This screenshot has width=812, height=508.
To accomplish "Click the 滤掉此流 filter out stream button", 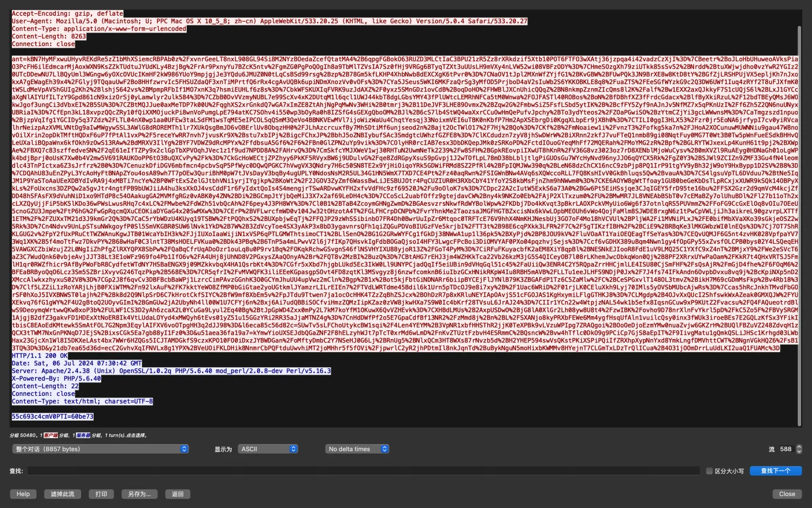I will pyautogui.click(x=63, y=494).
